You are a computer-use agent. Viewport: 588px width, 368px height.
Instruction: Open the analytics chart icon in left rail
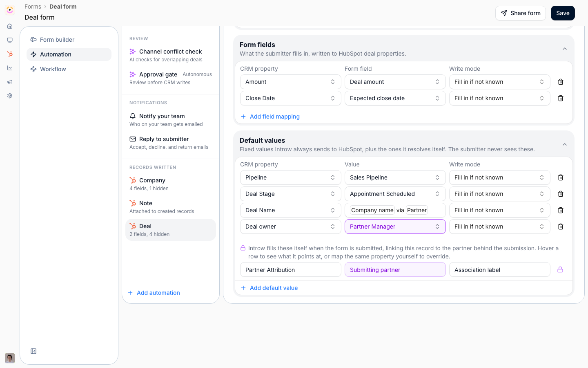pyautogui.click(x=10, y=68)
